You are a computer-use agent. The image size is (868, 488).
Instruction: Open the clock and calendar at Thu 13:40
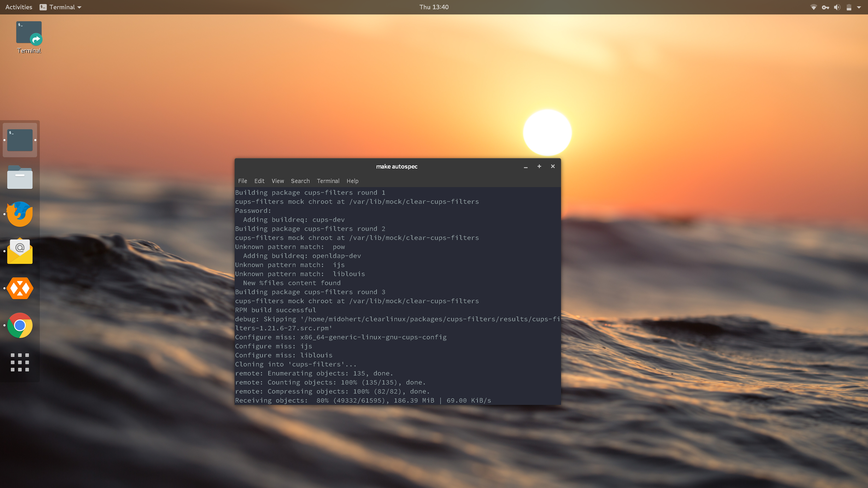coord(434,7)
